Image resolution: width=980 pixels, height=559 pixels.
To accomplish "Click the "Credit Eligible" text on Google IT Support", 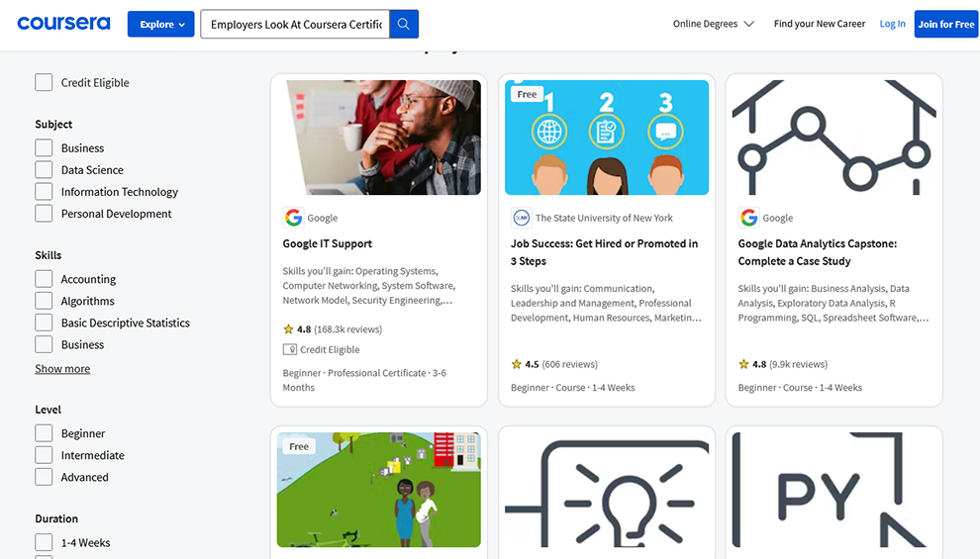I will pos(330,350).
